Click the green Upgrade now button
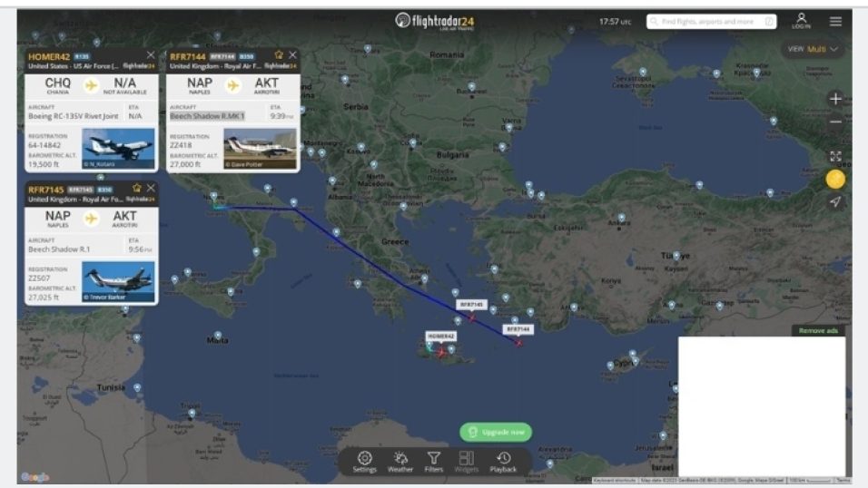This screenshot has width=868, height=488. [496, 432]
